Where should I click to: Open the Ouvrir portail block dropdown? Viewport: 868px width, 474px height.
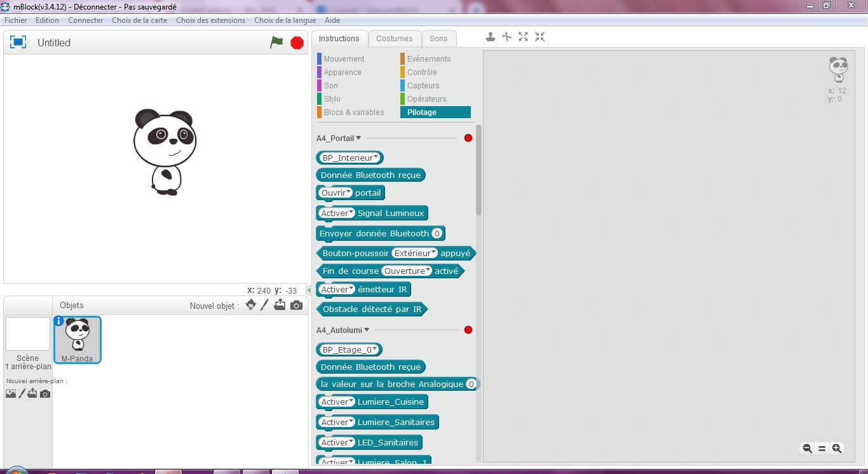(349, 193)
